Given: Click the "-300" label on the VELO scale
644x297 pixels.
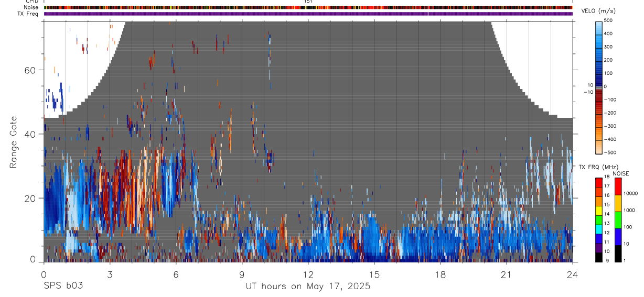Looking at the screenshot, I should pyautogui.click(x=609, y=126).
